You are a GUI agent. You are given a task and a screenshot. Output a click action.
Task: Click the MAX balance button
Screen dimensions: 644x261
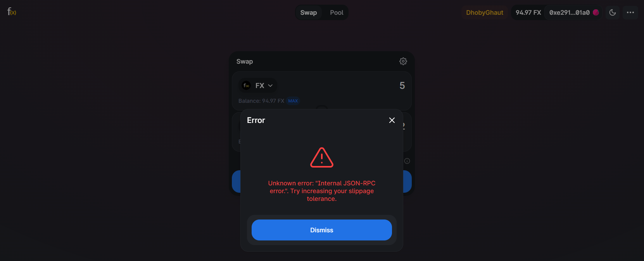coord(293,101)
